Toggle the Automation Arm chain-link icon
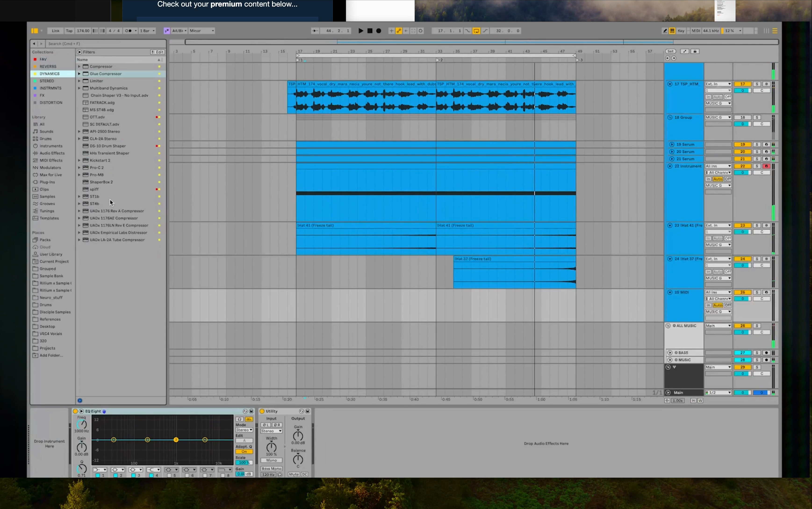812x509 pixels. click(x=399, y=31)
